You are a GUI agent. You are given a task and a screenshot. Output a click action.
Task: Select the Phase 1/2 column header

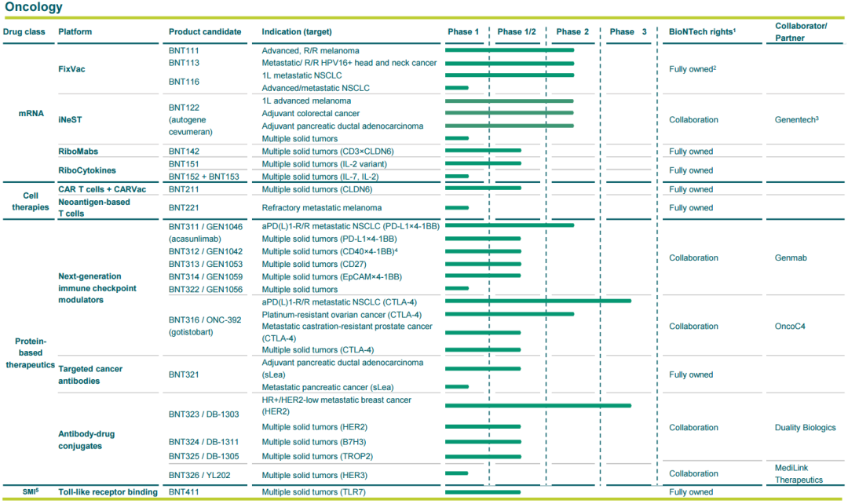517,32
